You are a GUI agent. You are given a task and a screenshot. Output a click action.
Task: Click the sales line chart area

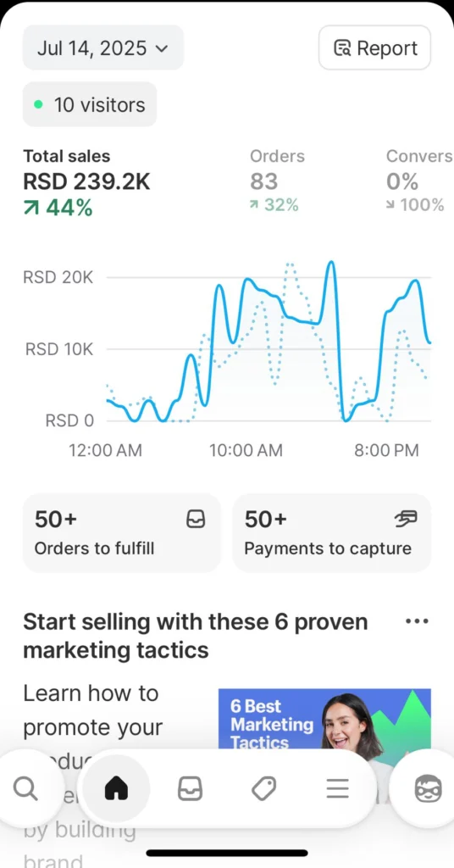click(269, 343)
